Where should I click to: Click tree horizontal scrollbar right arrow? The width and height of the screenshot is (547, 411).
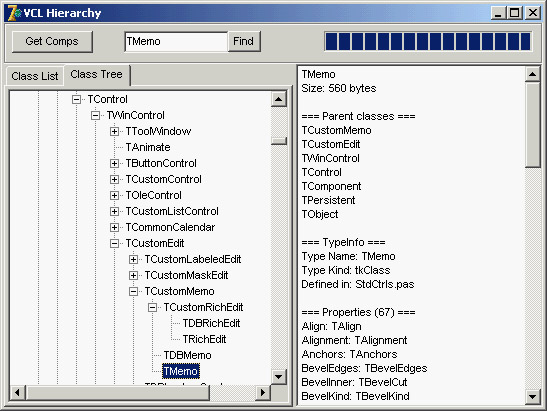[263, 393]
